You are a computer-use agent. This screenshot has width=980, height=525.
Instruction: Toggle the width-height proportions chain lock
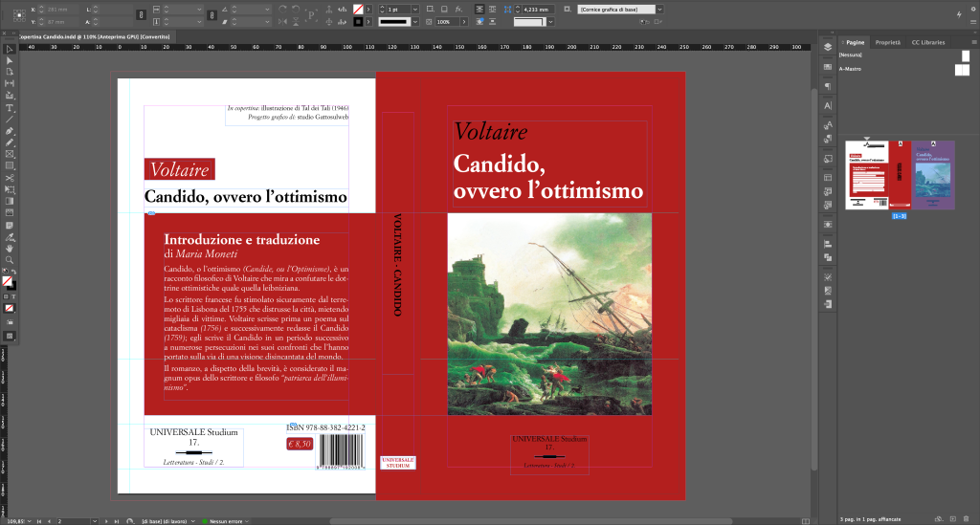(142, 15)
